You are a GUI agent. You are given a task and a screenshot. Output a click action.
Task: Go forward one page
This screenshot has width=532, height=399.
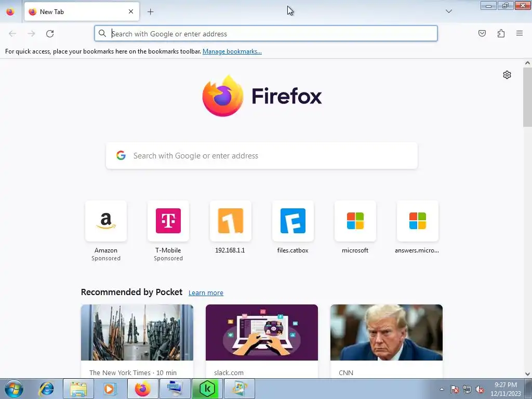(31, 34)
